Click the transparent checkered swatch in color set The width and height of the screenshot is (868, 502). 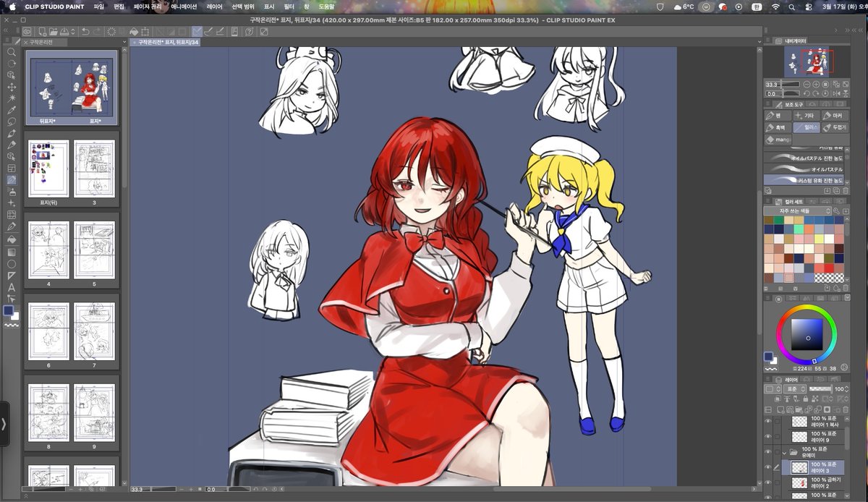click(828, 277)
